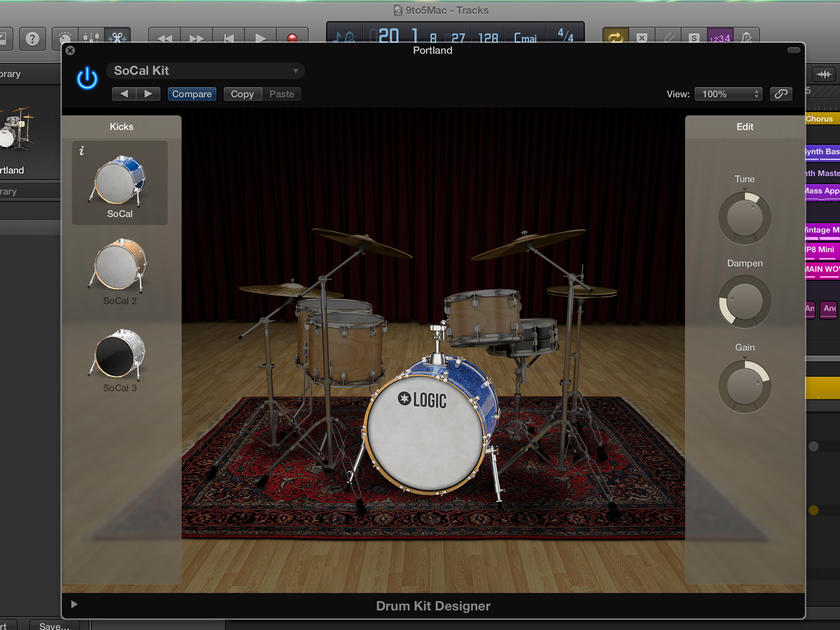Toggle the Replace mode button
This screenshot has width=840, height=630.
click(x=642, y=37)
